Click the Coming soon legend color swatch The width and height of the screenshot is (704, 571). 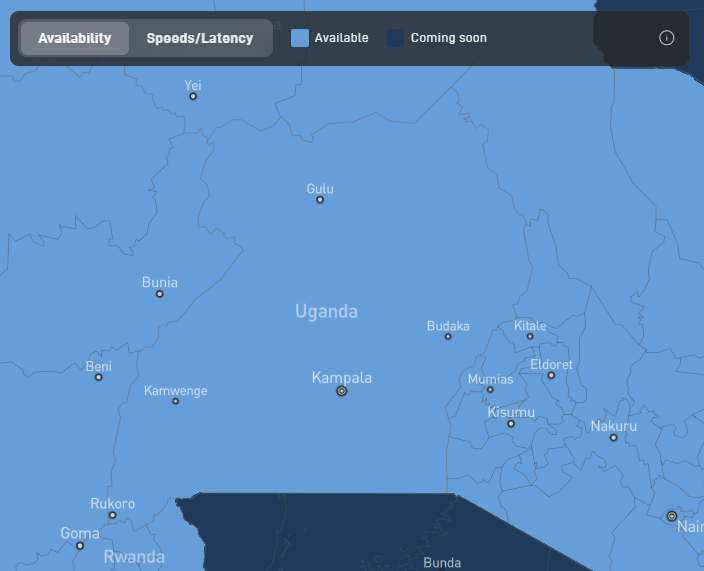coord(396,38)
